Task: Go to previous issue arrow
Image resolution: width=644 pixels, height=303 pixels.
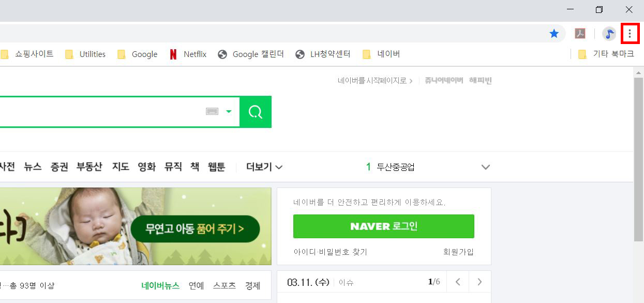Action: 458,282
